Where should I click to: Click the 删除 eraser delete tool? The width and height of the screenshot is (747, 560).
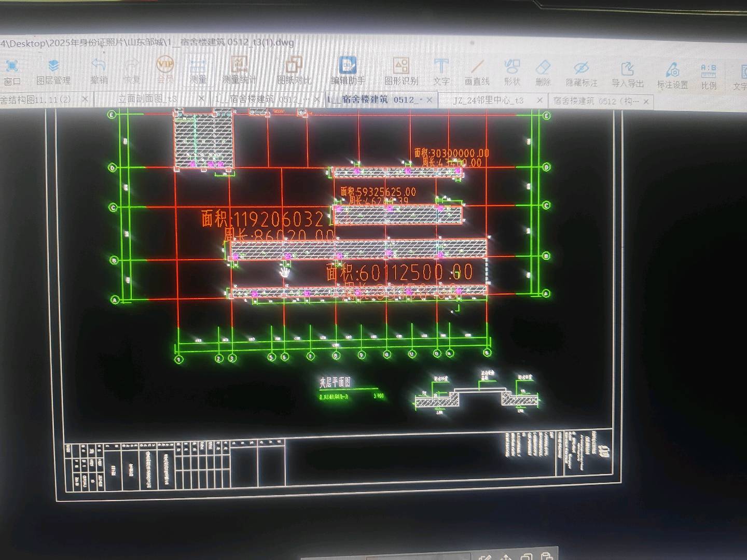pos(543,73)
